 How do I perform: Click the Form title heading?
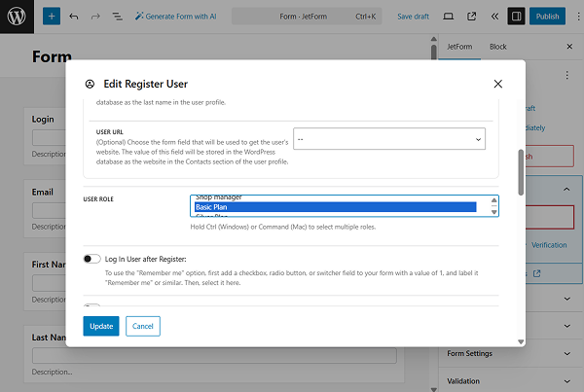pos(52,56)
